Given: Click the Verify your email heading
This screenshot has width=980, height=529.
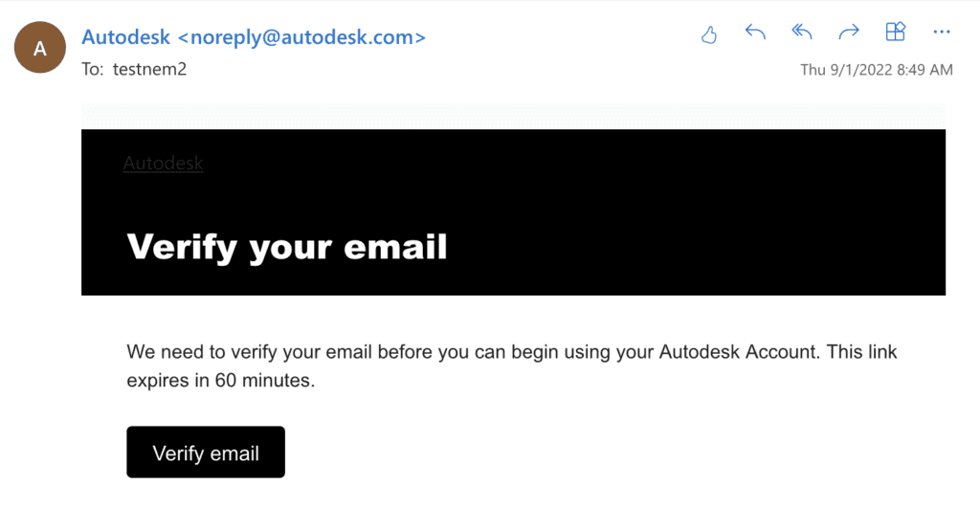Looking at the screenshot, I should (287, 247).
